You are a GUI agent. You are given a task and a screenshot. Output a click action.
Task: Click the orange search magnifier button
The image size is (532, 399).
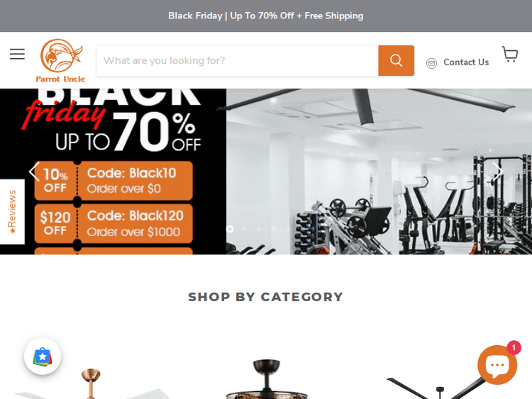tap(396, 60)
